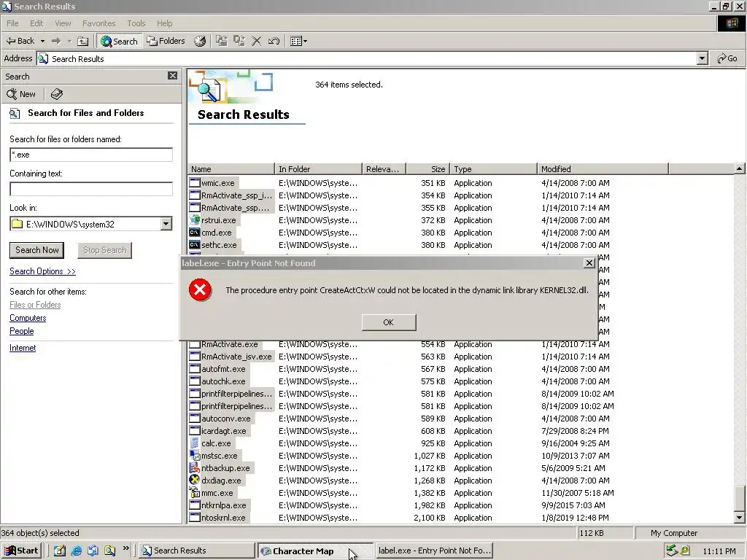
Task: Click the Delete X toolbar icon
Action: [x=256, y=41]
